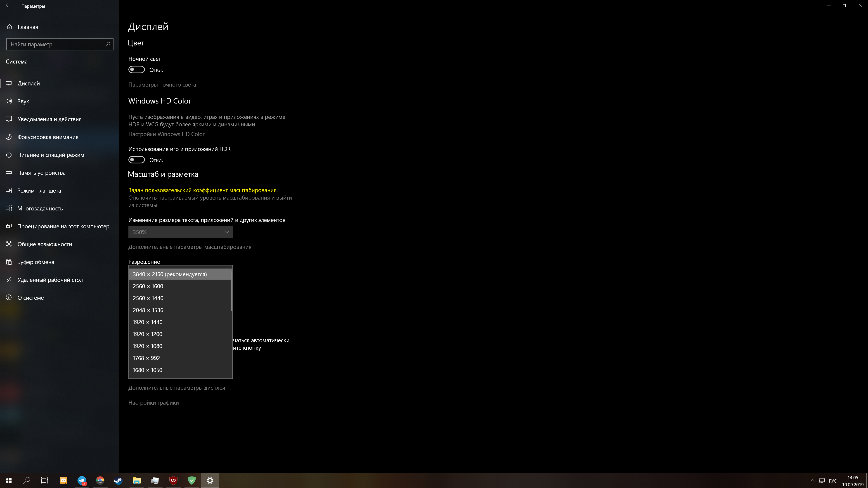Open Проецирование на этот компьютер icon
The height and width of the screenshot is (488, 868).
pos(9,226)
